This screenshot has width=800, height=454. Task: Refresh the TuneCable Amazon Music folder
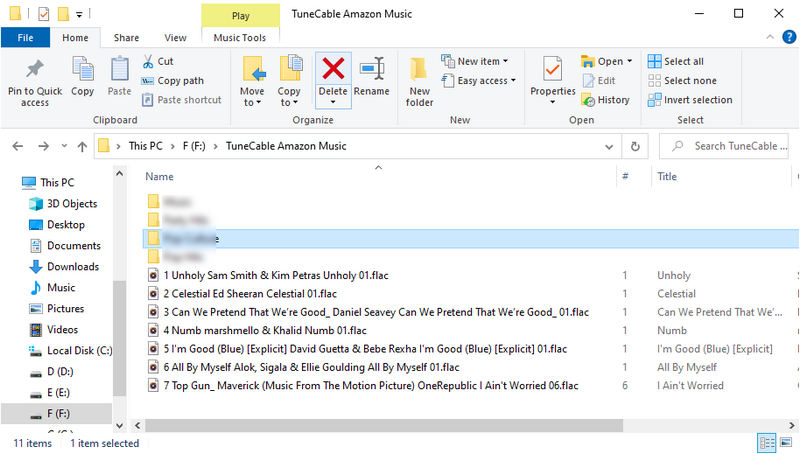pos(635,146)
